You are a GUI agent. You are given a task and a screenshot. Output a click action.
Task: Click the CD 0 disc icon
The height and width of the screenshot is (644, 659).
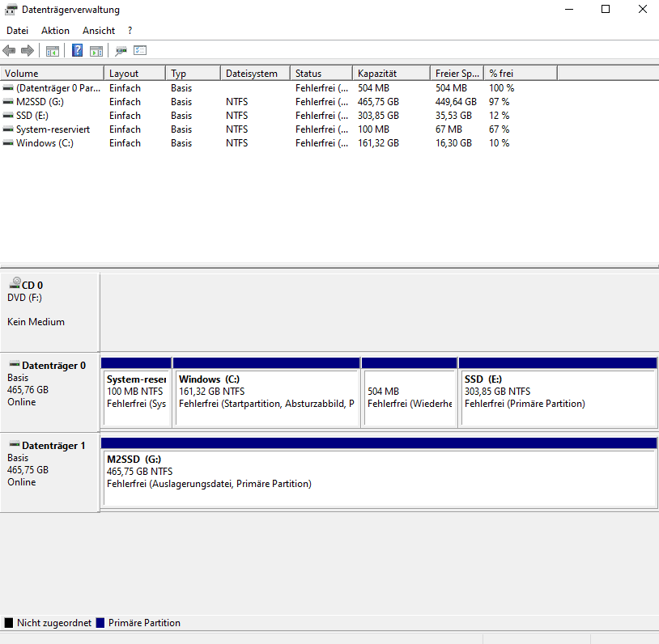[15, 282]
